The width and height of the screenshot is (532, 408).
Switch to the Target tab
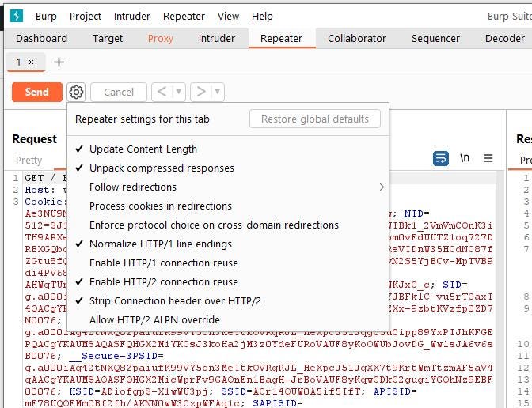(108, 38)
